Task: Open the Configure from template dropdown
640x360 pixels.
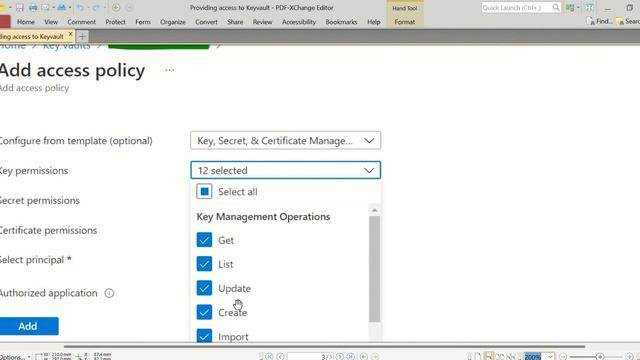Action: point(285,140)
